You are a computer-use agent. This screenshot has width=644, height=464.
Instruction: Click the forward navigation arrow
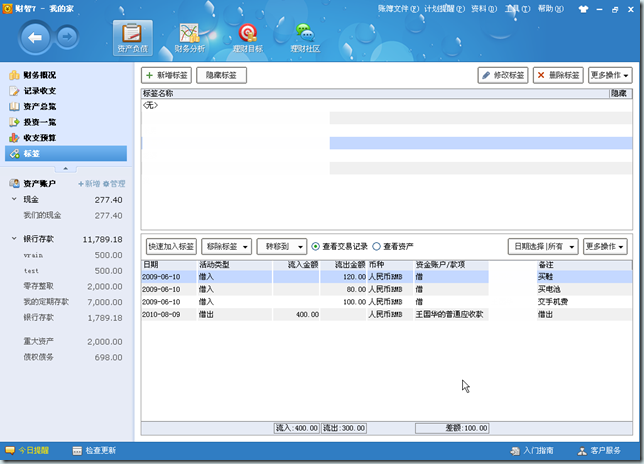(67, 37)
